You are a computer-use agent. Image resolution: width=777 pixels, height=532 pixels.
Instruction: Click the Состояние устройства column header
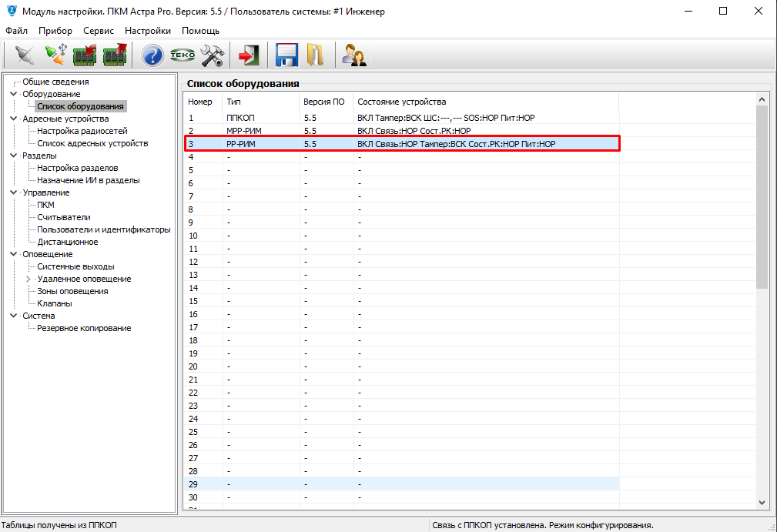tap(486, 102)
